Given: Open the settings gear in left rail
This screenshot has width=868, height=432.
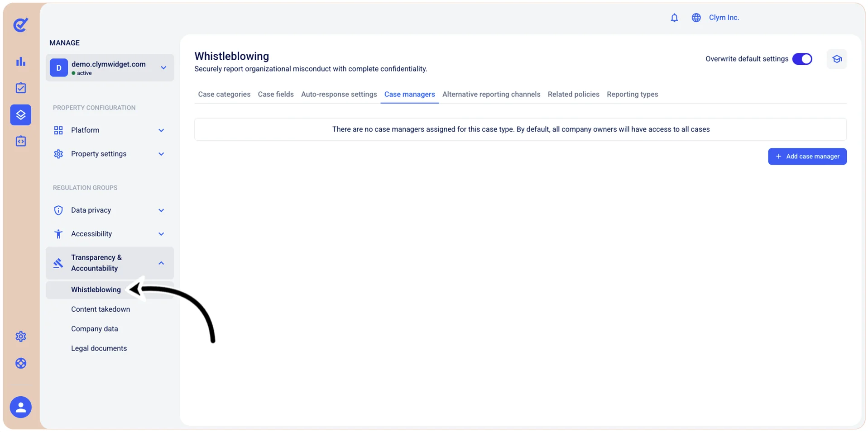Looking at the screenshot, I should [21, 337].
